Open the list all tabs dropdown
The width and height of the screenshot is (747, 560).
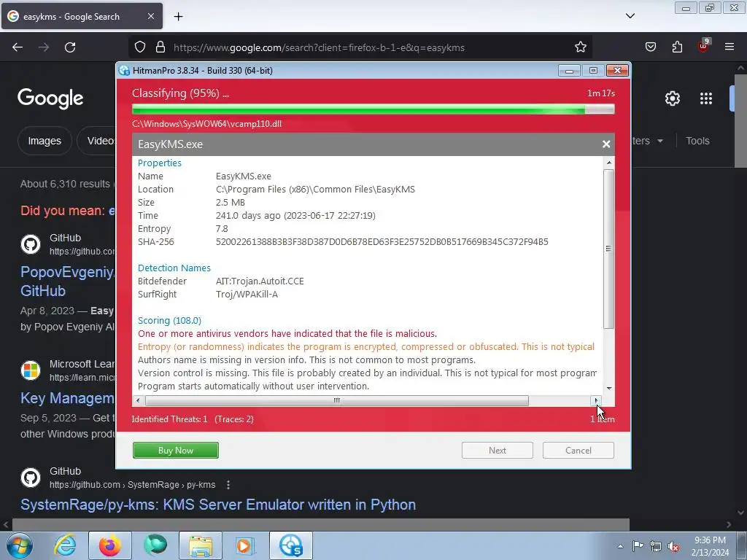(630, 16)
